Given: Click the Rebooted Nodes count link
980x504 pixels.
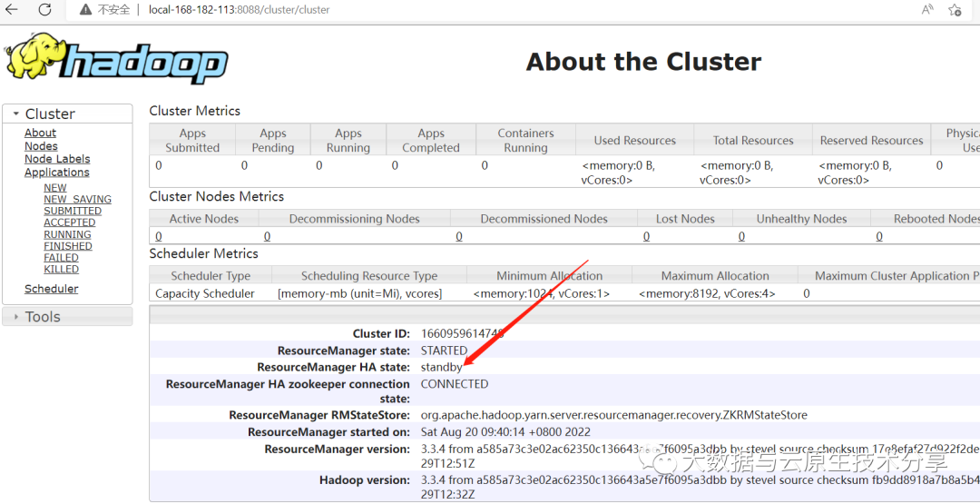Looking at the screenshot, I should pyautogui.click(x=878, y=236).
